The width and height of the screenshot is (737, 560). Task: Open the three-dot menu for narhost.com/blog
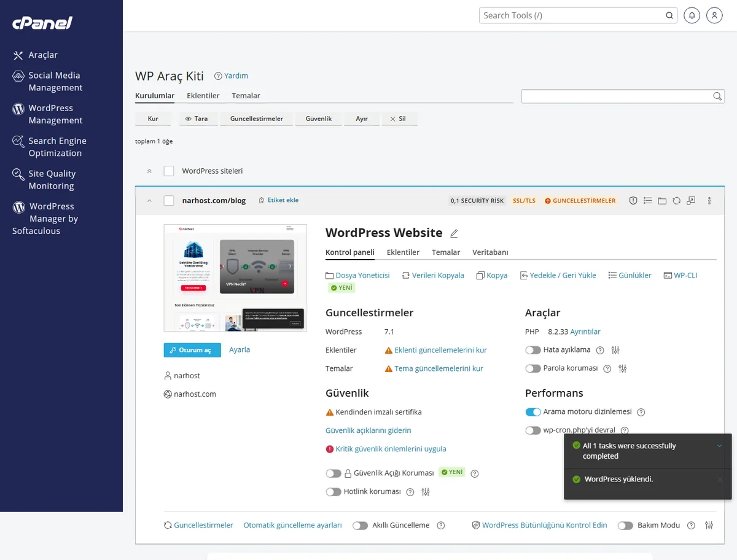[x=709, y=201]
